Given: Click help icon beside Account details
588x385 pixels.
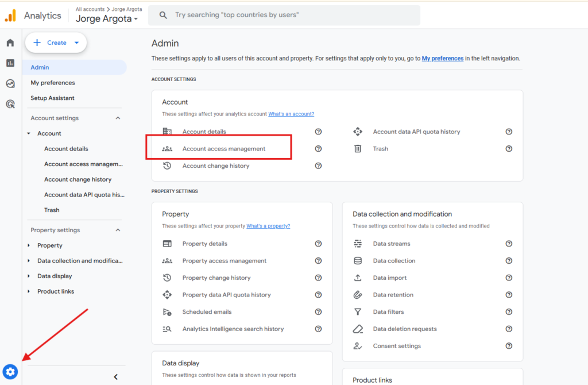Looking at the screenshot, I should tap(318, 132).
